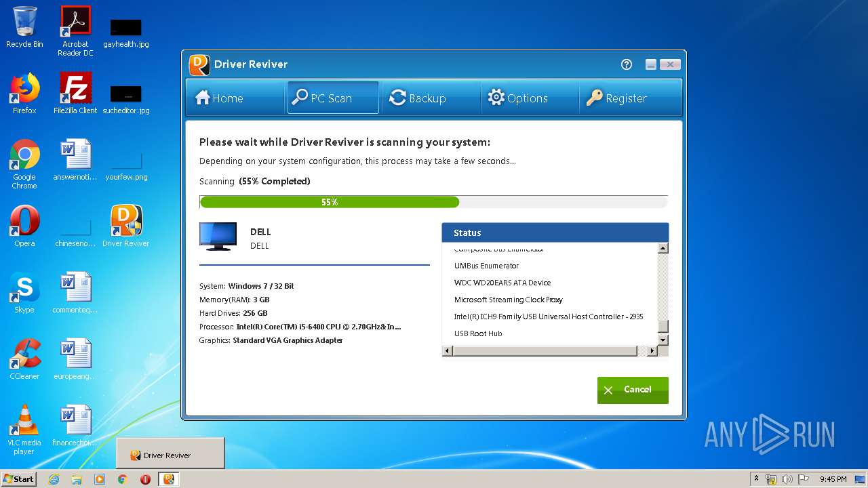
Task: Select commenteq Word document on desktop
Action: (75, 292)
